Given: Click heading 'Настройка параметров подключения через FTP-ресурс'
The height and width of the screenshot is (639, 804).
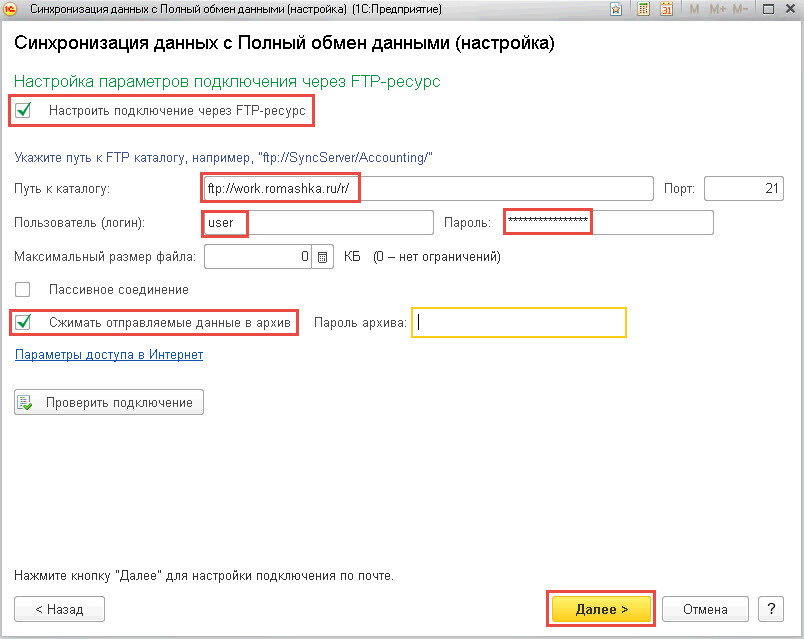Looking at the screenshot, I should point(227,82).
